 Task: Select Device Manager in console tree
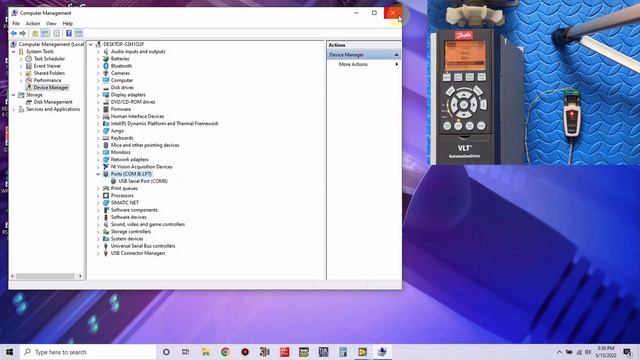click(51, 88)
